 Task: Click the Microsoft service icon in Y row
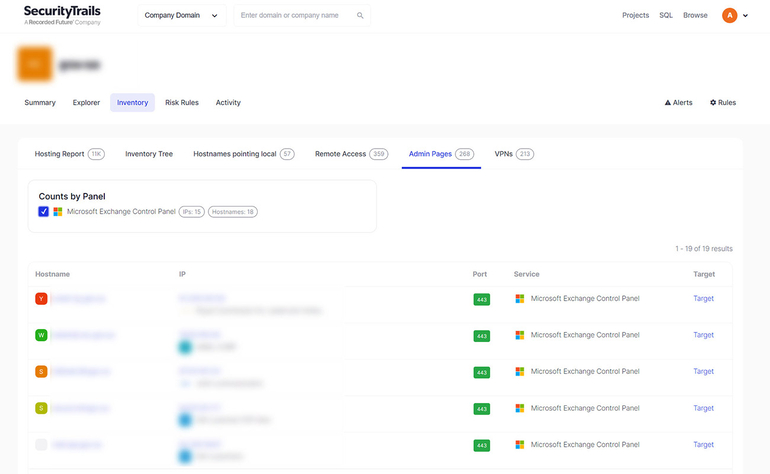(x=520, y=299)
